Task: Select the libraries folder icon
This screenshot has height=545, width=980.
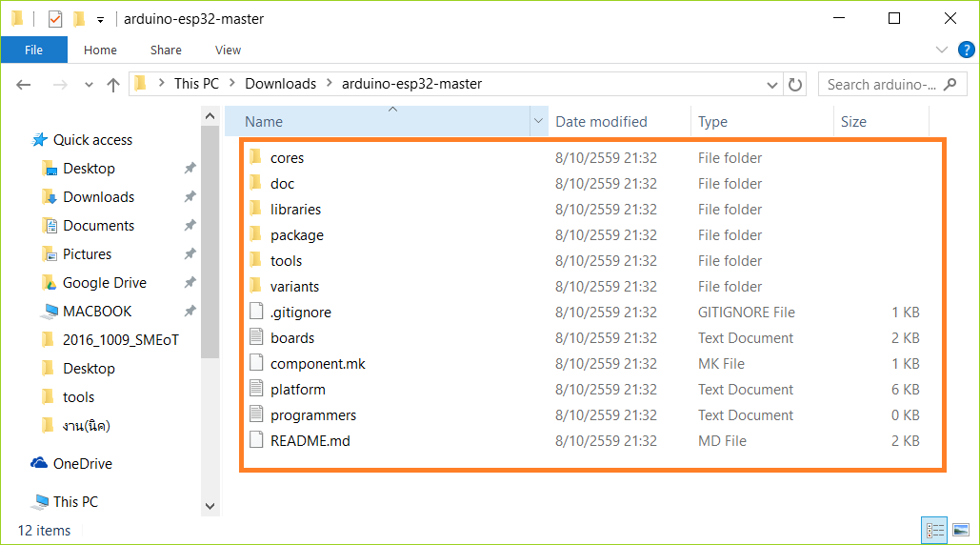Action: pos(255,208)
